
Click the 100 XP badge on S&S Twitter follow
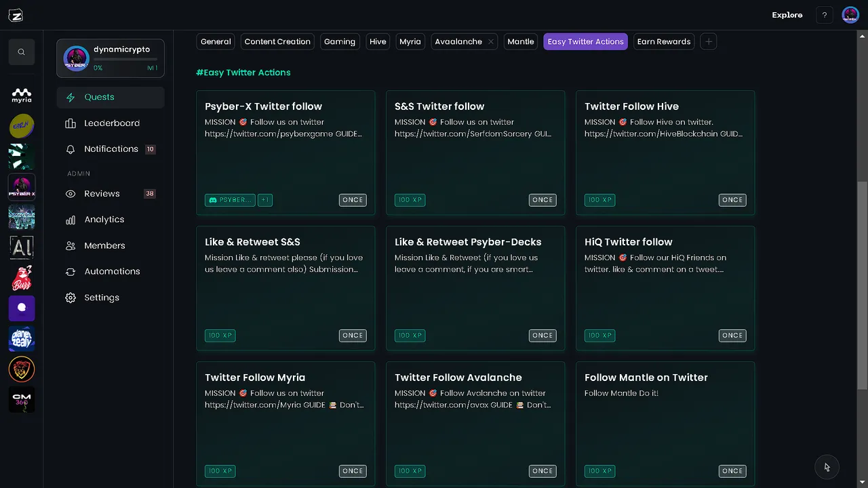tap(410, 200)
